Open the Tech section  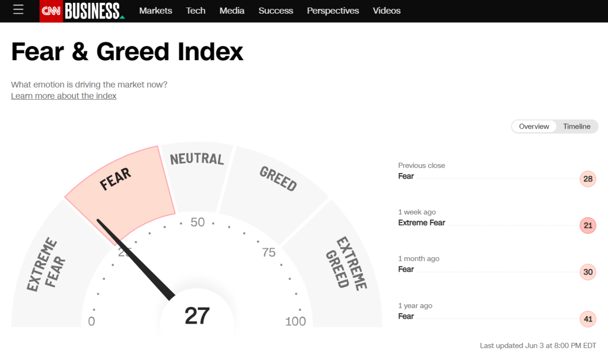tap(196, 11)
